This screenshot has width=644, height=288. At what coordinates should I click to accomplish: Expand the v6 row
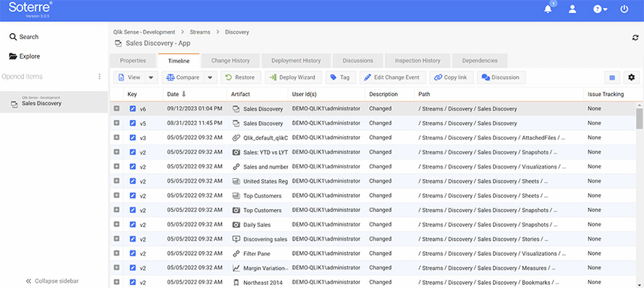click(x=116, y=108)
